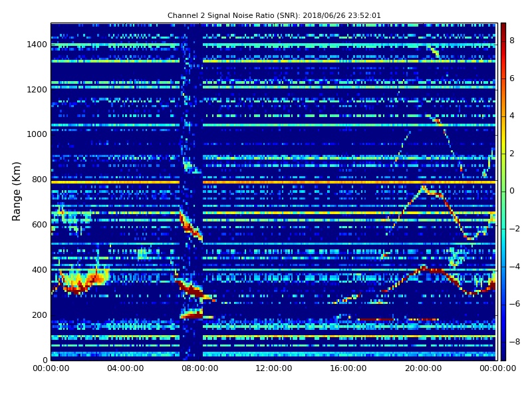This screenshot has height=399, width=532.
Task: Click the dark blue bottom of the colorbar
Action: pos(503,356)
